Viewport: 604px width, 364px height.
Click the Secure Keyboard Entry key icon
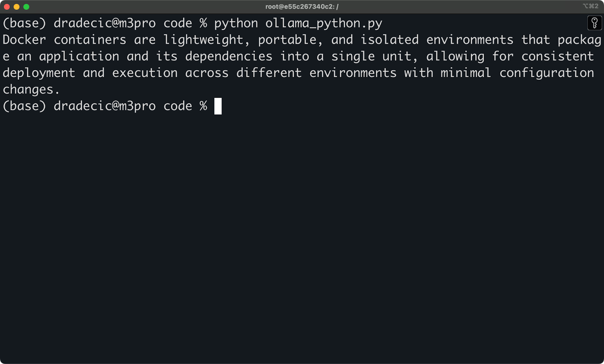tap(595, 23)
